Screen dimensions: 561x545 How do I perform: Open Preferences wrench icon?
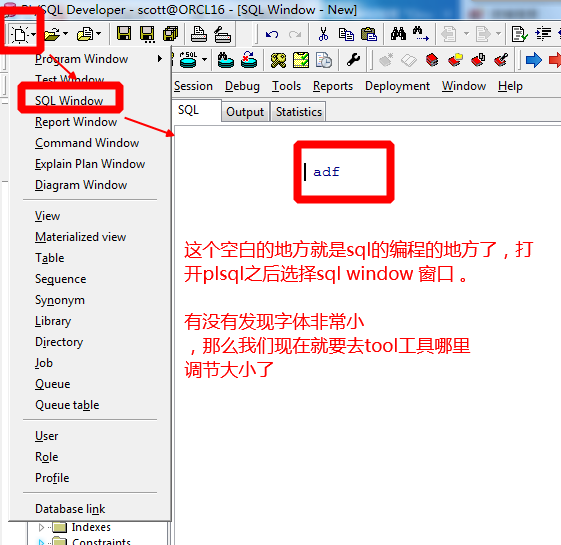353,60
